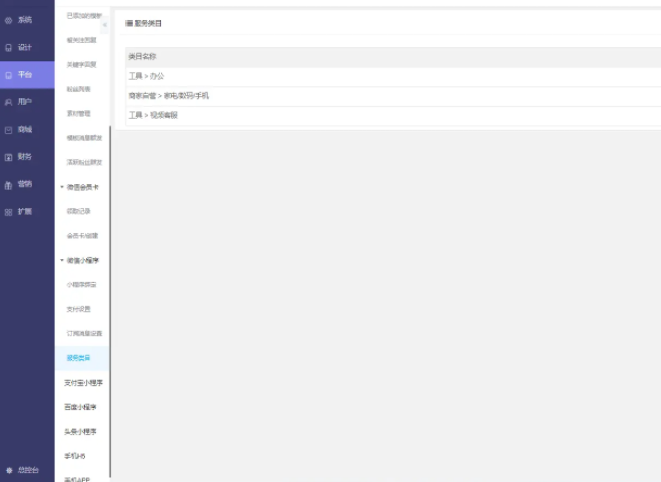Screen dimensions: 661x482
Task: Open 关键字回复 submenu item
Action: coord(81,65)
